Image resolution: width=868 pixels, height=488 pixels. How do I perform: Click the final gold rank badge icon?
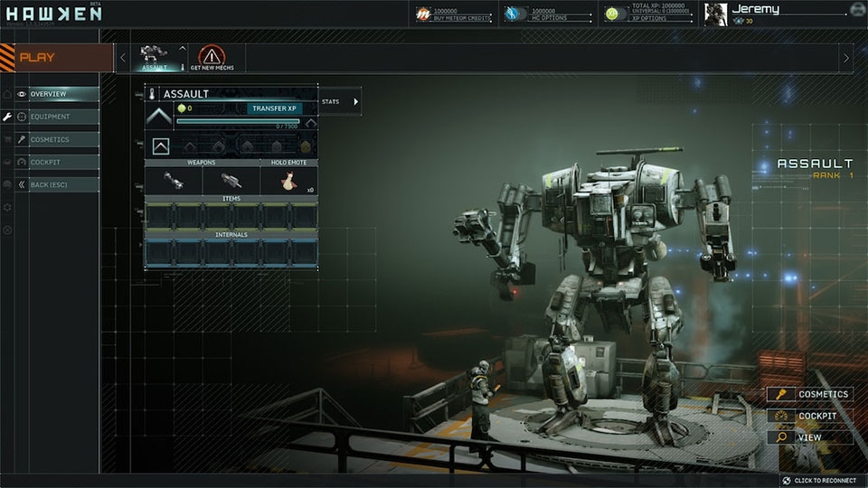[x=305, y=146]
